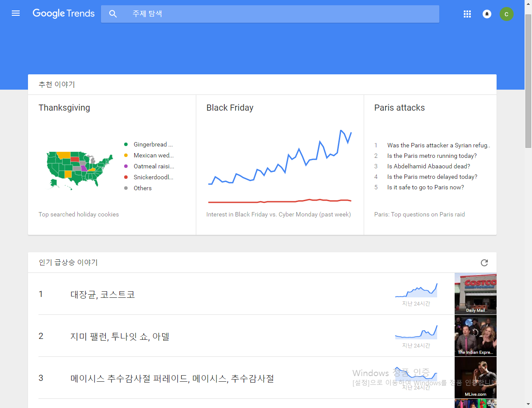532x408 pixels.
Task: Click the 인기 급상승 이야기 section header
Action: [x=68, y=262]
